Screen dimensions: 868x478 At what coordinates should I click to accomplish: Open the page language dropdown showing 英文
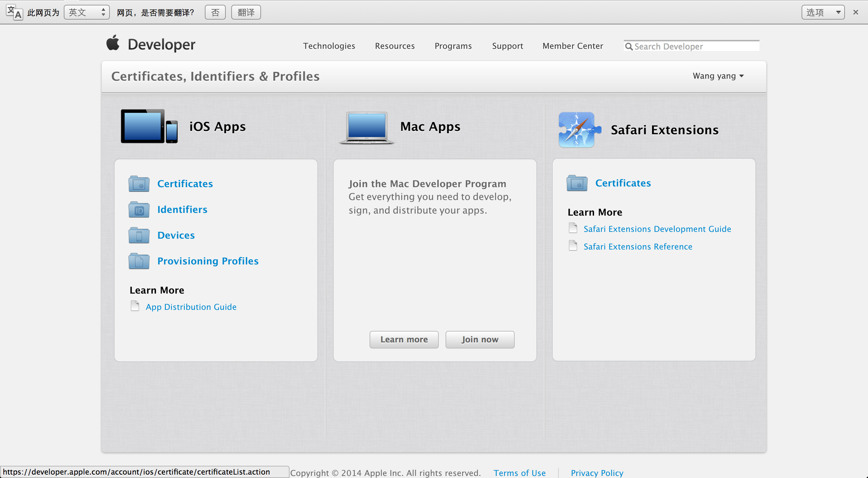pyautogui.click(x=87, y=13)
